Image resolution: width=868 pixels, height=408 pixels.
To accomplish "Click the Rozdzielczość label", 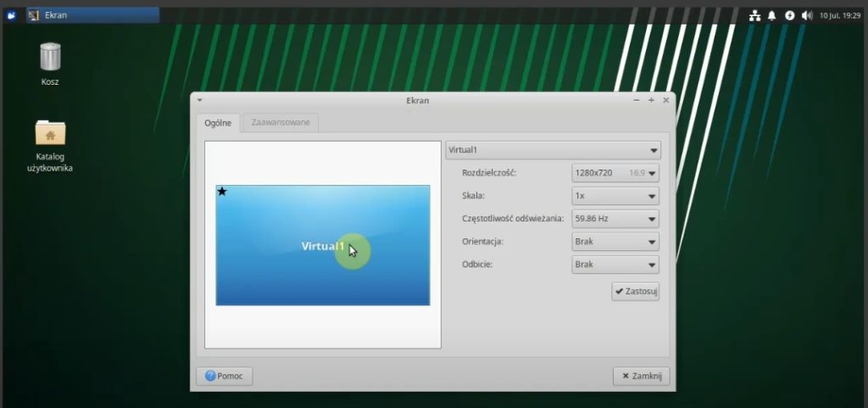I will 489,173.
